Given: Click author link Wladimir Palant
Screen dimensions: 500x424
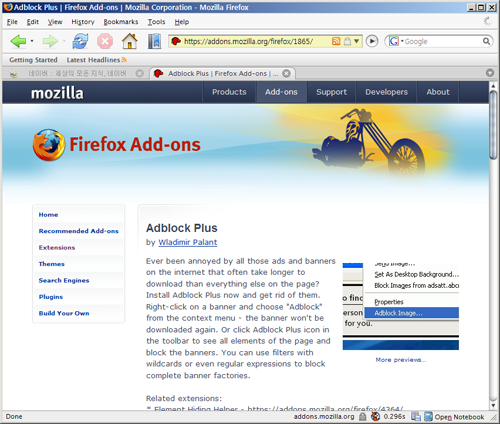Looking at the screenshot, I should [x=188, y=242].
